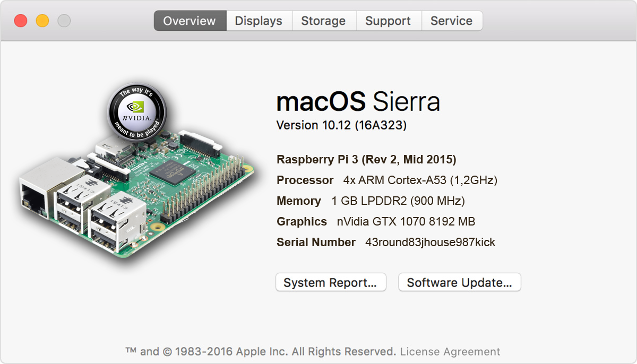Minimize window using yellow button

pyautogui.click(x=42, y=21)
